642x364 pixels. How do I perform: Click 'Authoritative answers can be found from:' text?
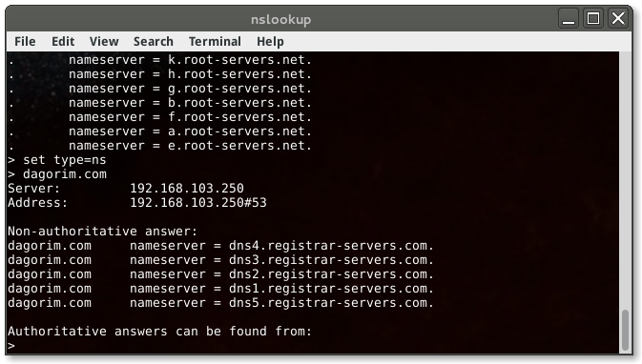(159, 332)
